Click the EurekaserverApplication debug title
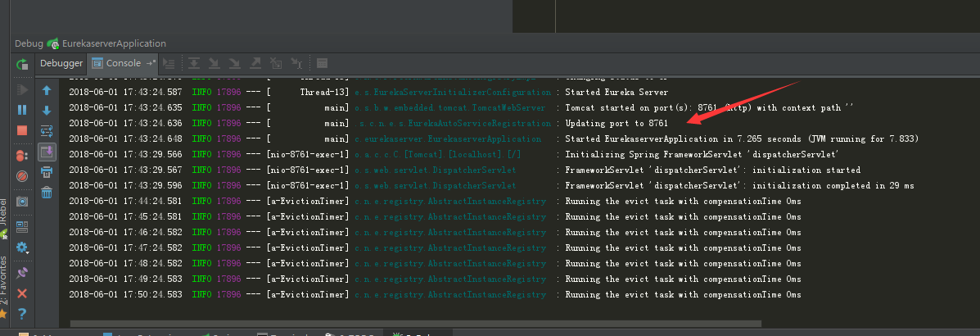This screenshot has height=336, width=980. (114, 43)
